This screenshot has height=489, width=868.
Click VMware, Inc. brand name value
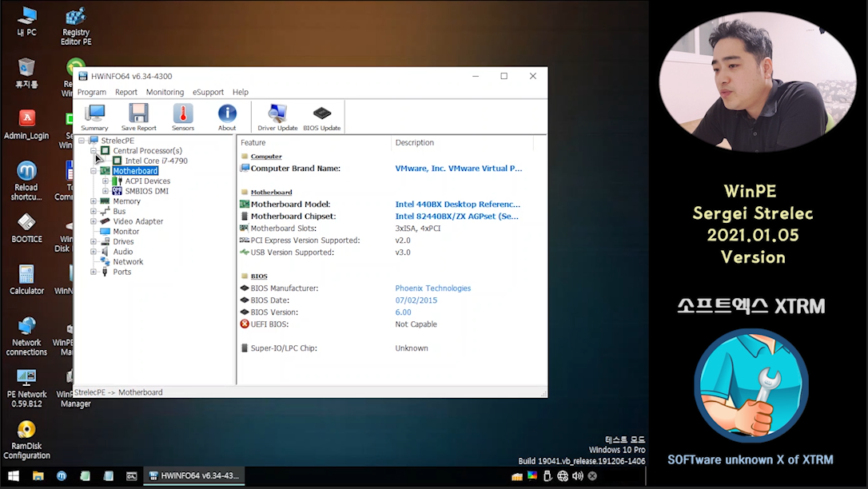458,168
